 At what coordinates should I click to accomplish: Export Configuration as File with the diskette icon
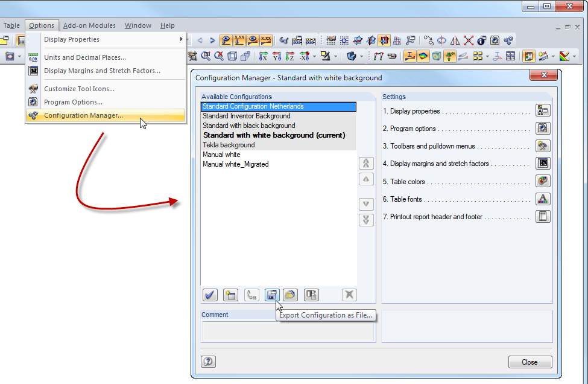(271, 295)
